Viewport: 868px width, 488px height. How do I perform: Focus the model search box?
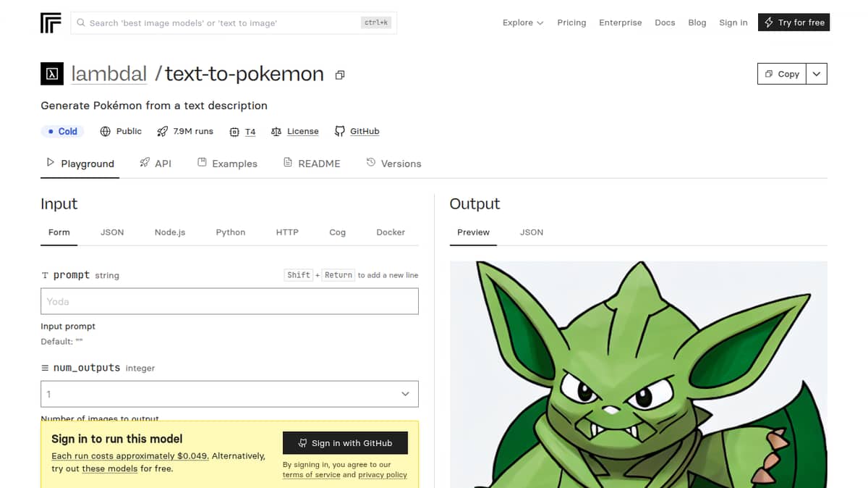[x=234, y=23]
